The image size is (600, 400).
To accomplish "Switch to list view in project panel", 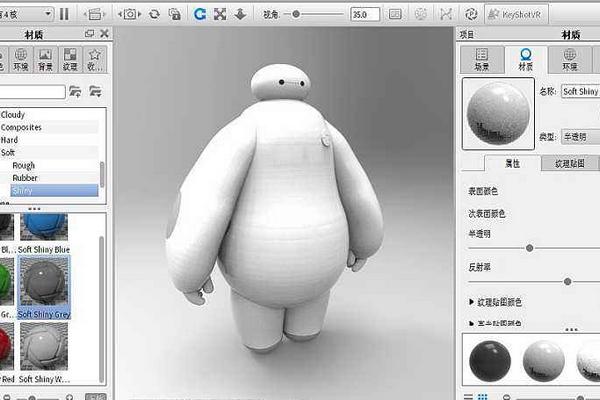I will [468, 397].
